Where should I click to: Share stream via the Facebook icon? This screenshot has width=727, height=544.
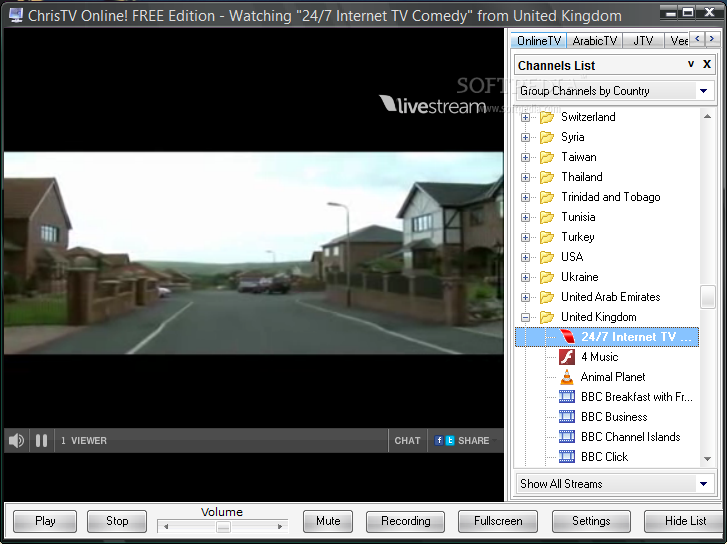tap(439, 441)
